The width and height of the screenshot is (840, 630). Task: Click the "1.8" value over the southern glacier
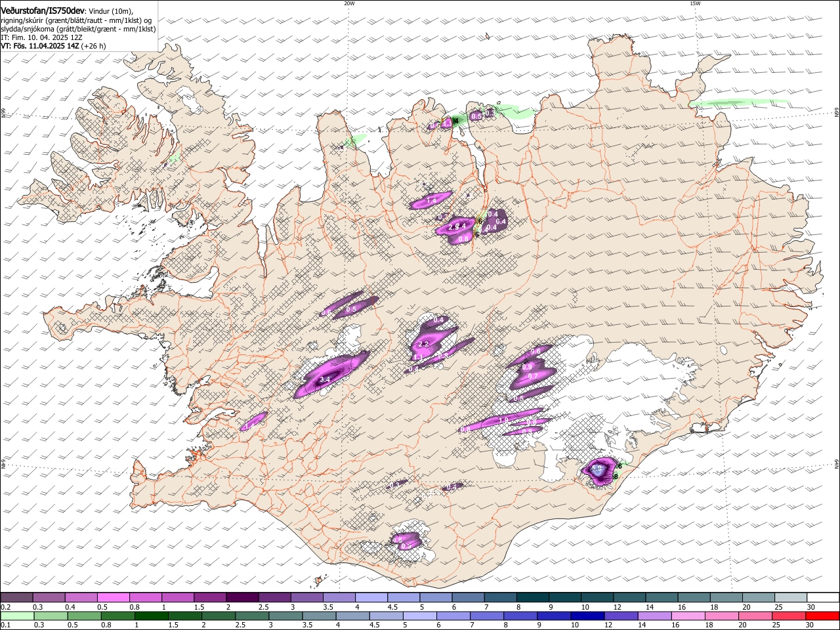tap(397, 539)
